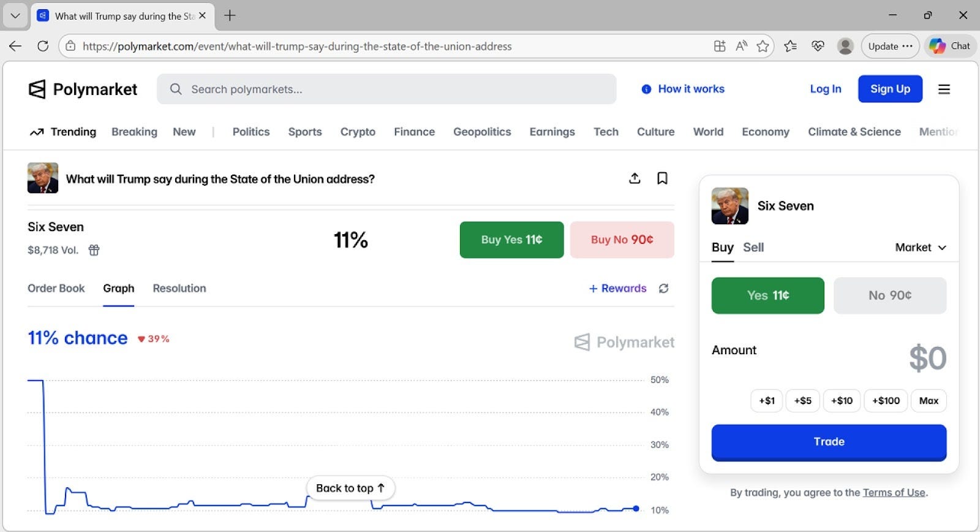This screenshot has width=980, height=532.
Task: Add $1 to the amount
Action: coord(767,401)
